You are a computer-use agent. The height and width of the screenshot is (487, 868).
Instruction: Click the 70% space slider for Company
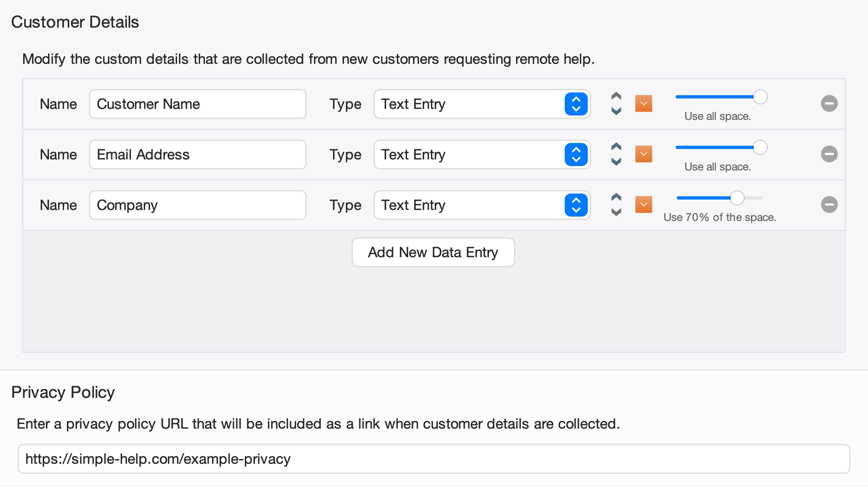tap(720, 198)
